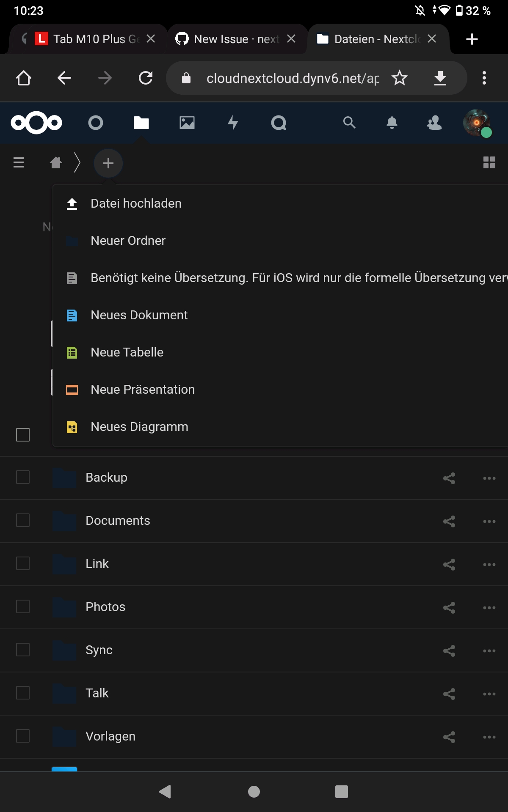Navigate back in browser
508x812 pixels.
tap(64, 78)
